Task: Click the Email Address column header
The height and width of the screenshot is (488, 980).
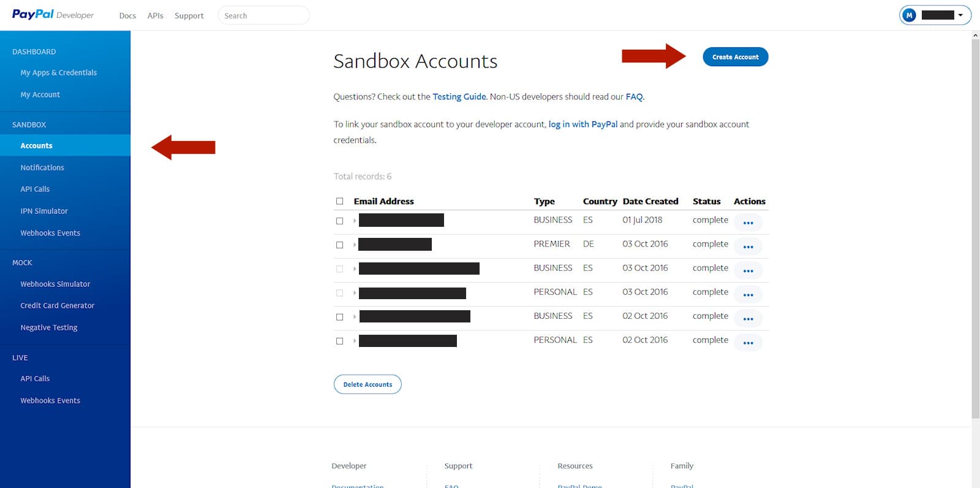Action: pos(383,201)
